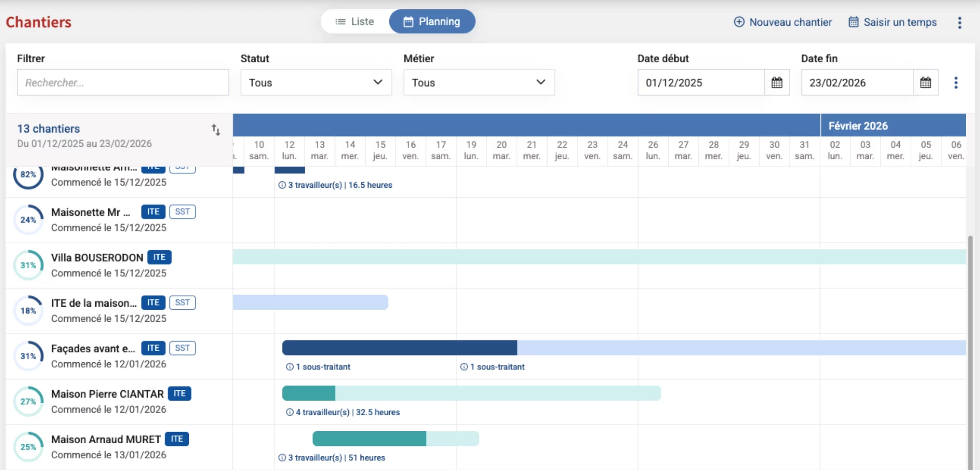The width and height of the screenshot is (980, 470).
Task: Open the Date fin calendar picker
Action: 925,82
